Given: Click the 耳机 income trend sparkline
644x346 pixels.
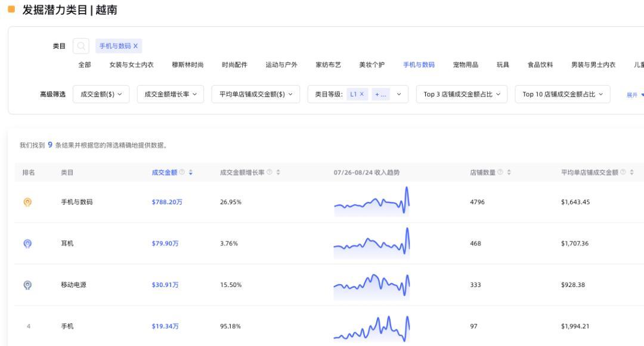Looking at the screenshot, I should (x=371, y=243).
